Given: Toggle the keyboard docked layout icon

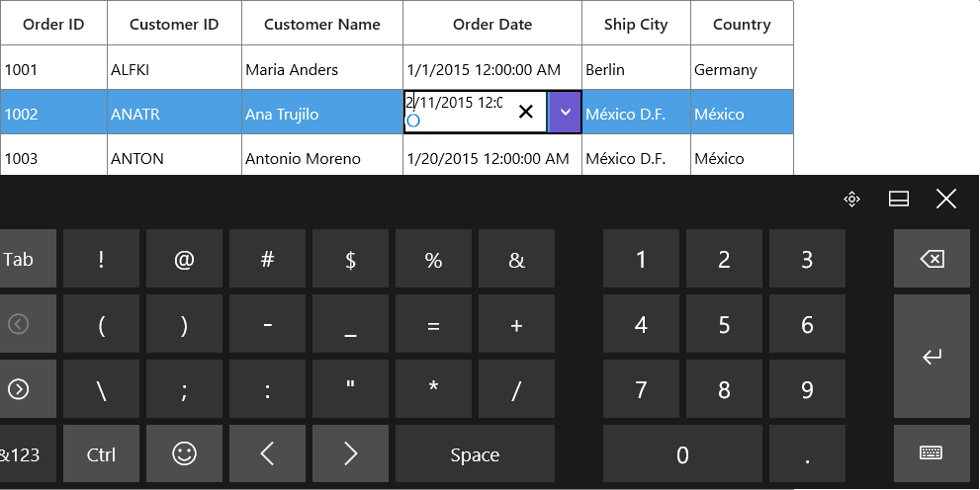Looking at the screenshot, I should tap(899, 200).
